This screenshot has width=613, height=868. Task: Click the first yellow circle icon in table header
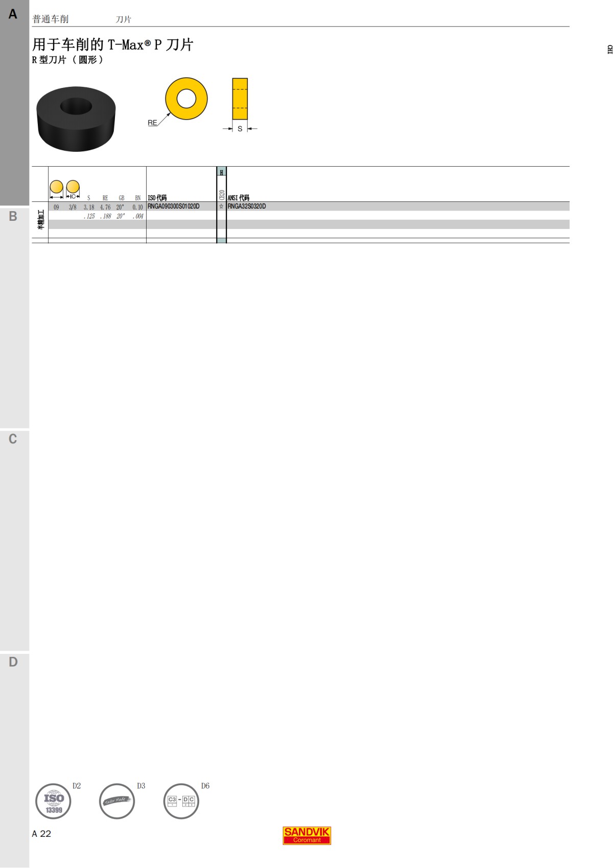pyautogui.click(x=56, y=189)
